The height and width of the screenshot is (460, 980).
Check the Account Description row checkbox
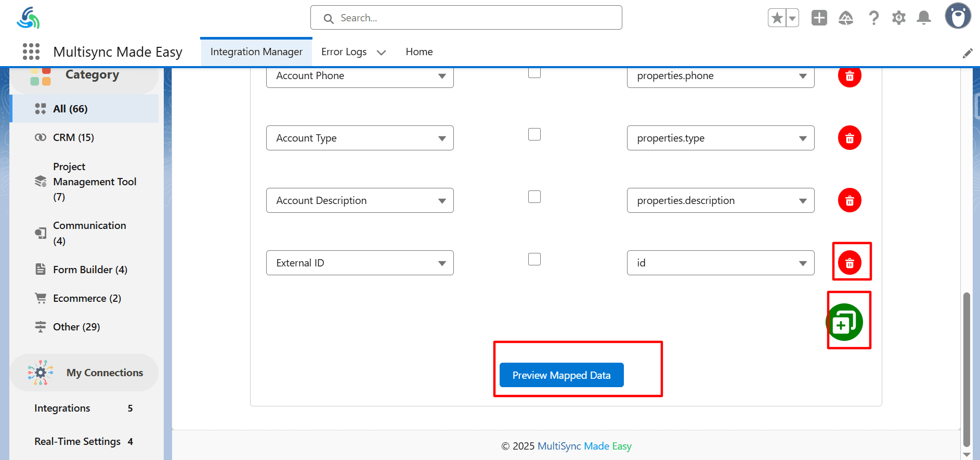(x=534, y=197)
